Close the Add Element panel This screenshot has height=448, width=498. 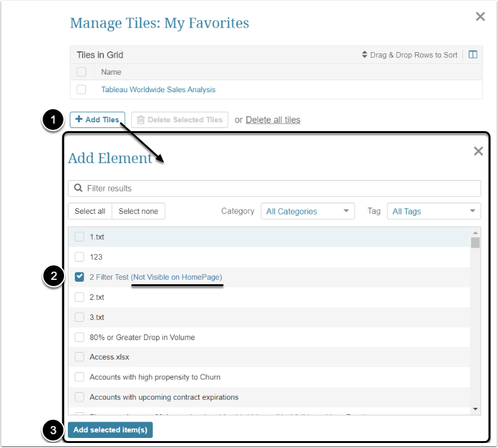(x=479, y=151)
